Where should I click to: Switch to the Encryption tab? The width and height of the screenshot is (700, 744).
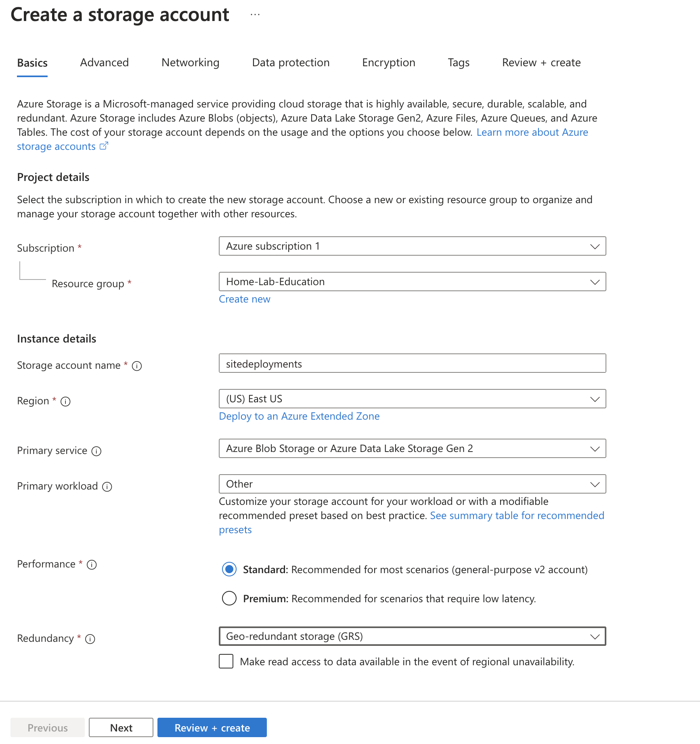(388, 63)
